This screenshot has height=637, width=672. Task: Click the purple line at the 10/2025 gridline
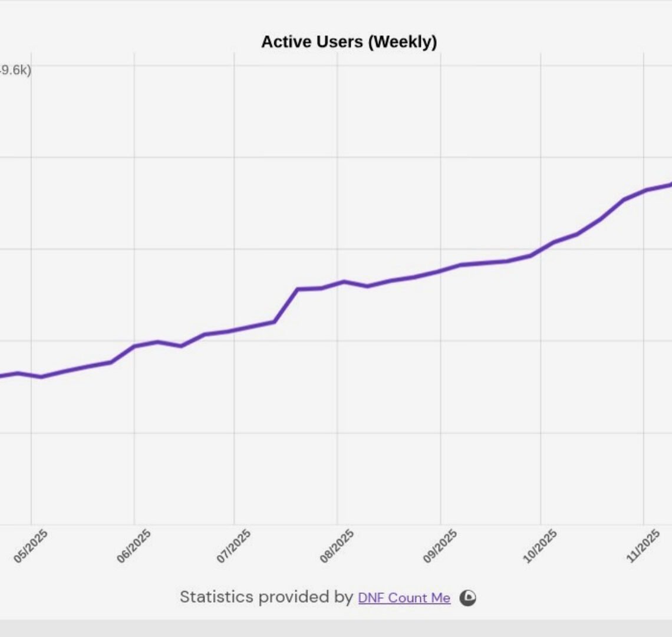click(x=541, y=249)
